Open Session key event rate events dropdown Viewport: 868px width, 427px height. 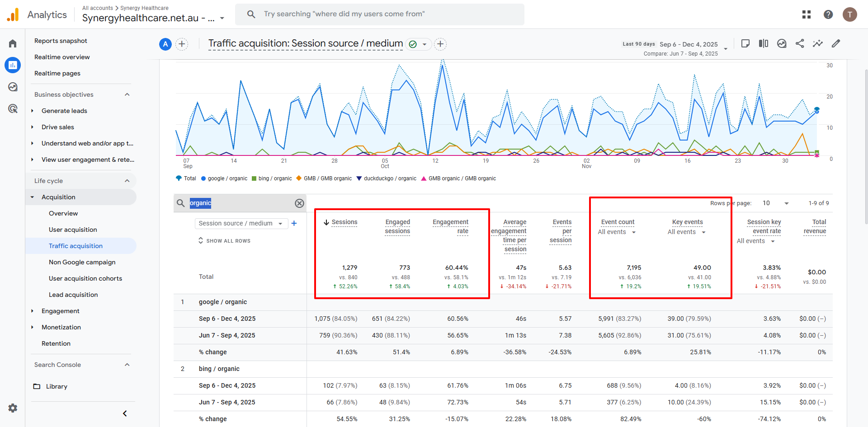[756, 241]
